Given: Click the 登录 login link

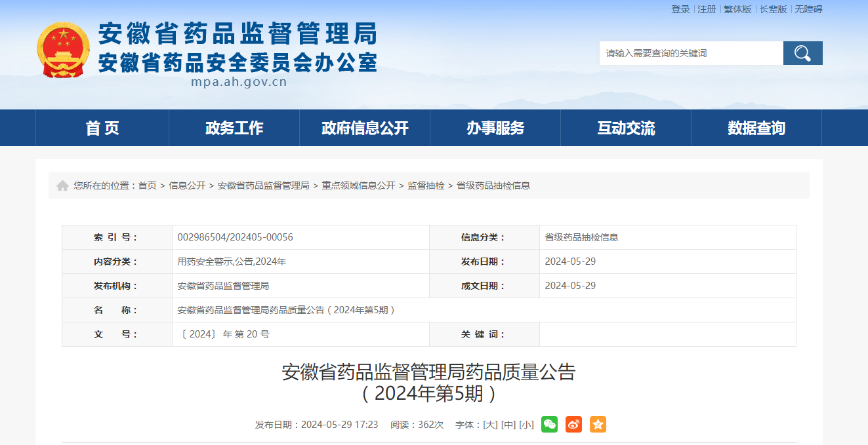Looking at the screenshot, I should pos(680,9).
